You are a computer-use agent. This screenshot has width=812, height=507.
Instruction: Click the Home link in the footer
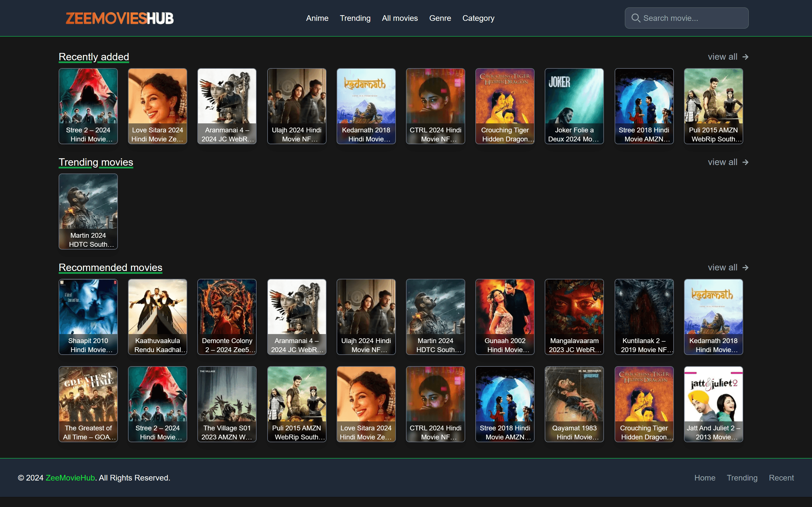tap(705, 477)
